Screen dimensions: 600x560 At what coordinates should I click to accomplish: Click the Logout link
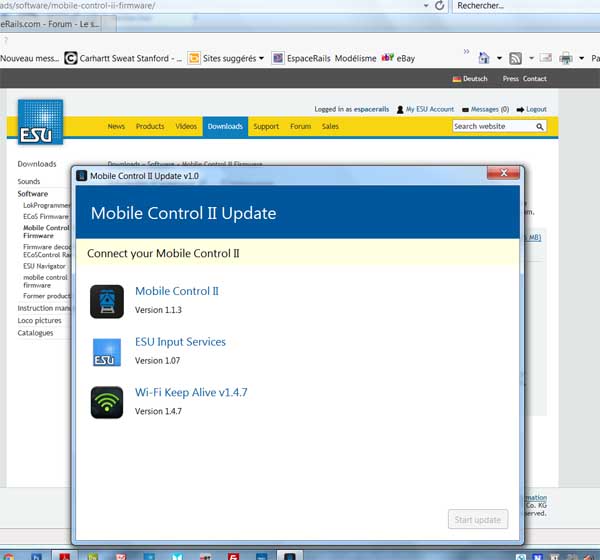tap(532, 109)
